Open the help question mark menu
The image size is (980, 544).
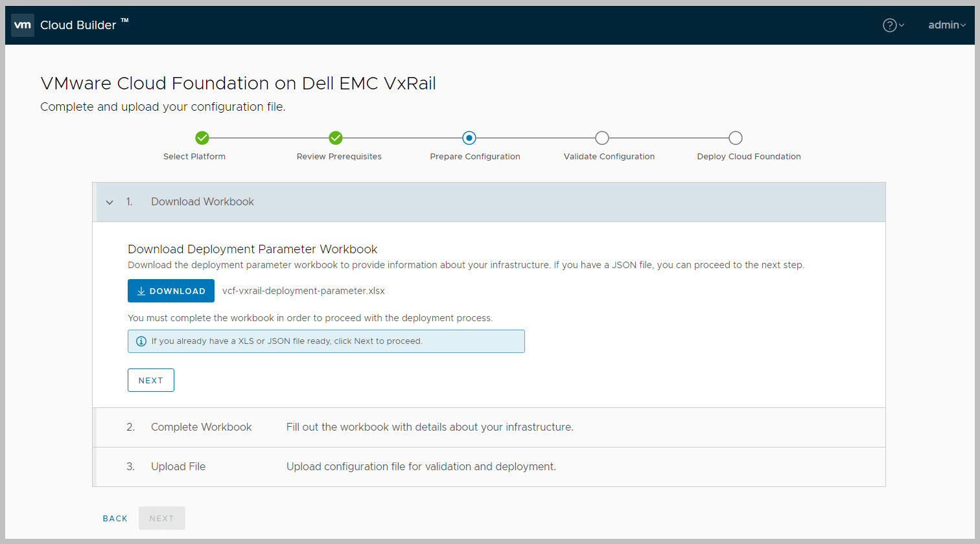(890, 25)
